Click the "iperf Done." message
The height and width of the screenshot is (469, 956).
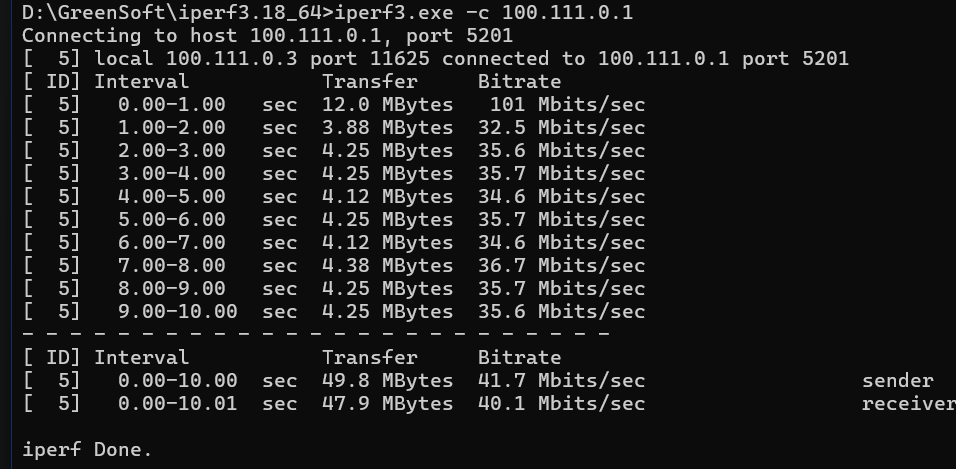pyautogui.click(x=87, y=449)
